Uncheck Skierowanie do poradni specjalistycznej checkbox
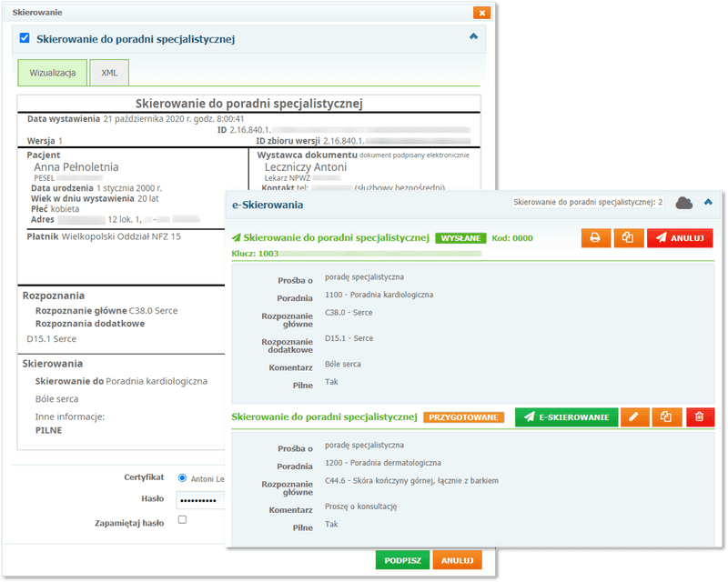The height and width of the screenshot is (582, 728). click(x=25, y=38)
